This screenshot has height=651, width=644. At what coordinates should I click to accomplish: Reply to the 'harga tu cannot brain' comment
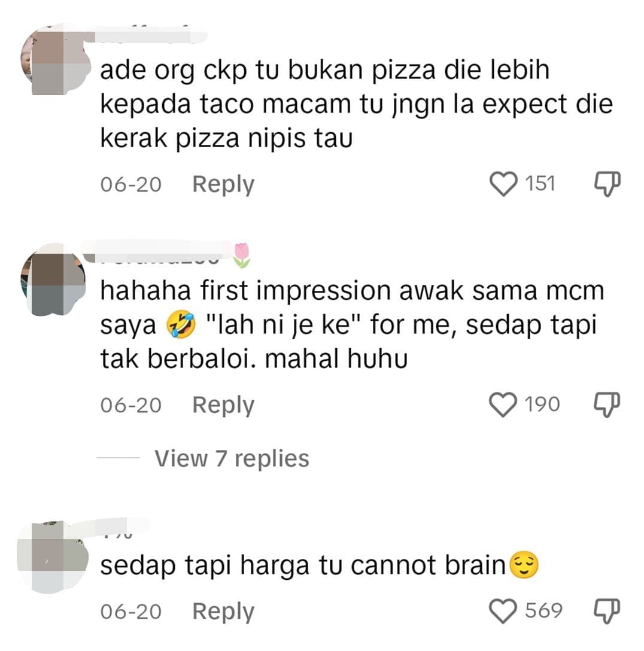(x=223, y=612)
